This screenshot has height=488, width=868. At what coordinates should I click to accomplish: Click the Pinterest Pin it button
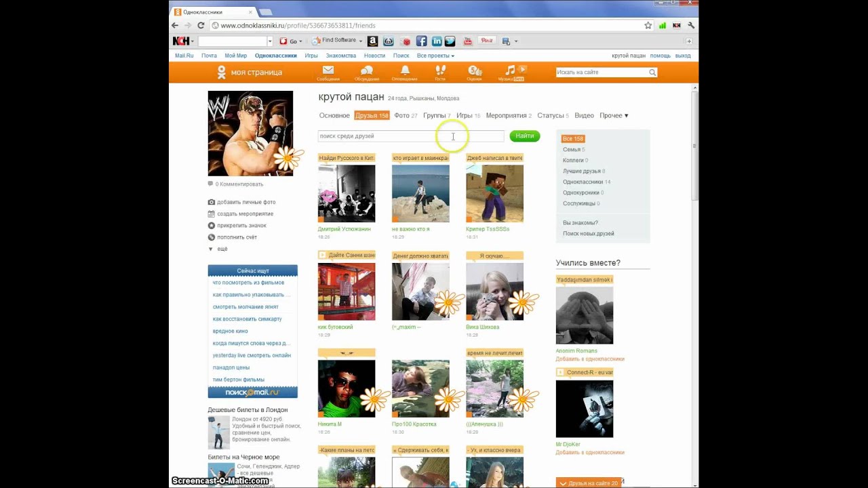(487, 41)
